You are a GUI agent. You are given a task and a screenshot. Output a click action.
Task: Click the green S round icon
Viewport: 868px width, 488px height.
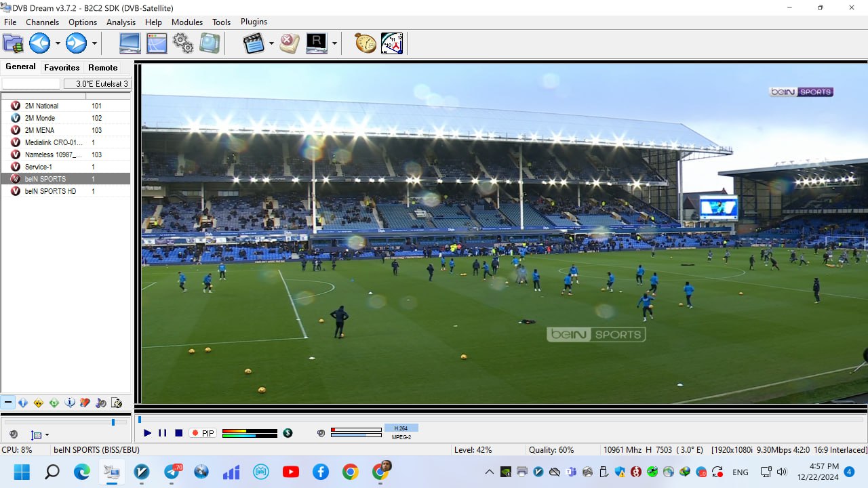(288, 433)
